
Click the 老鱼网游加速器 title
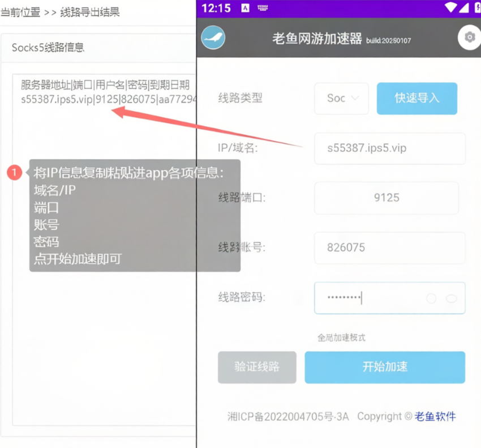tap(317, 39)
